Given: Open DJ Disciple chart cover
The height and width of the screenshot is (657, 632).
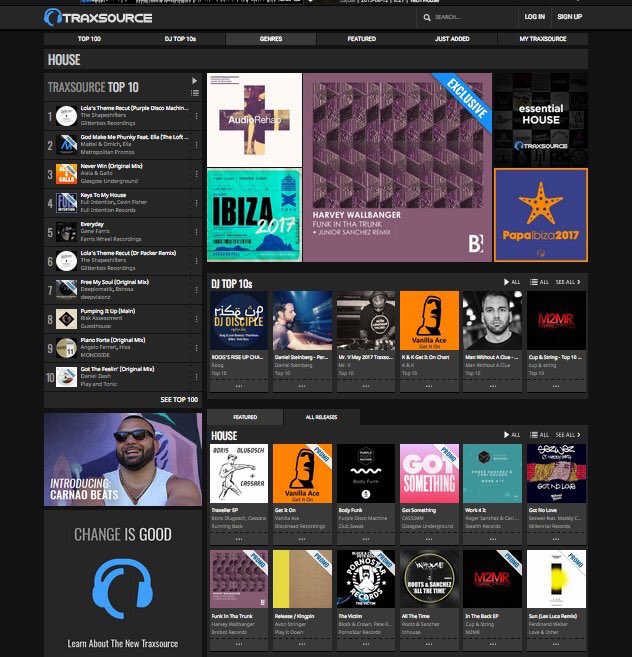Looking at the screenshot, I should (x=239, y=321).
